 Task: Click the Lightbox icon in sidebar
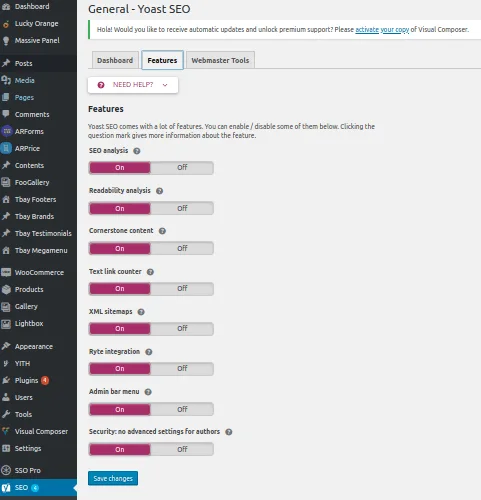click(6, 323)
